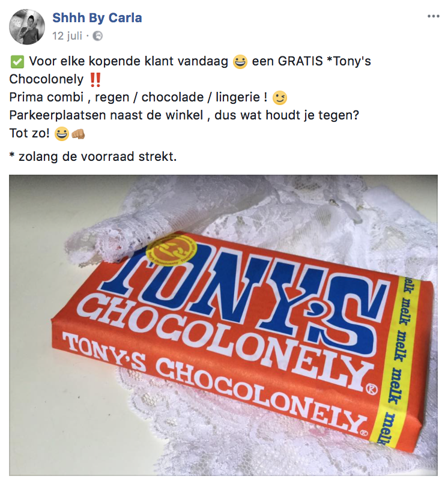
Task: Click the grinning emoji after 'vandaag'
Action: click(240, 62)
